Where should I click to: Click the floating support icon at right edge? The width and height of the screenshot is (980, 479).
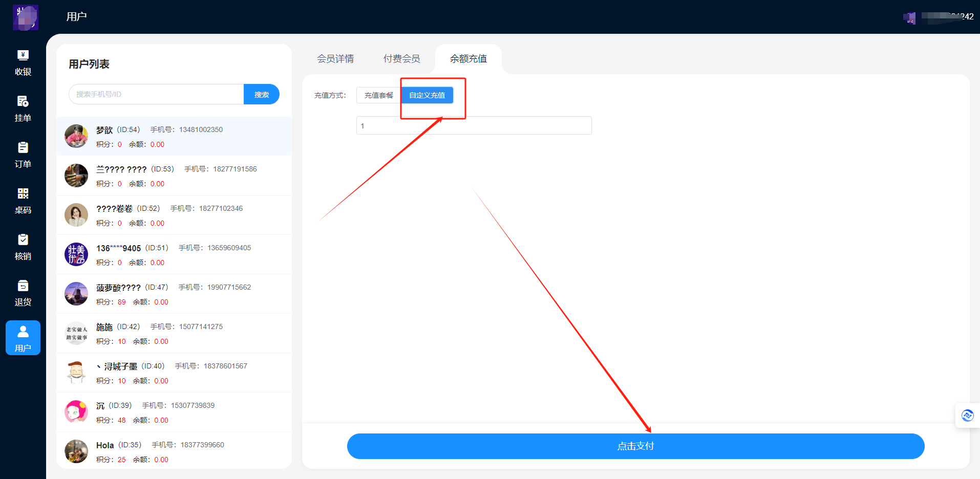click(967, 416)
